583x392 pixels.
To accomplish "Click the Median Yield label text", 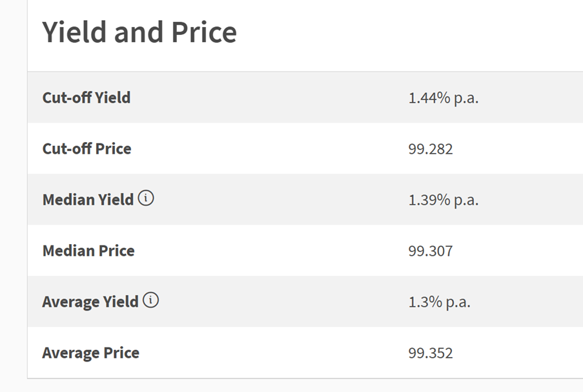I will tap(88, 200).
